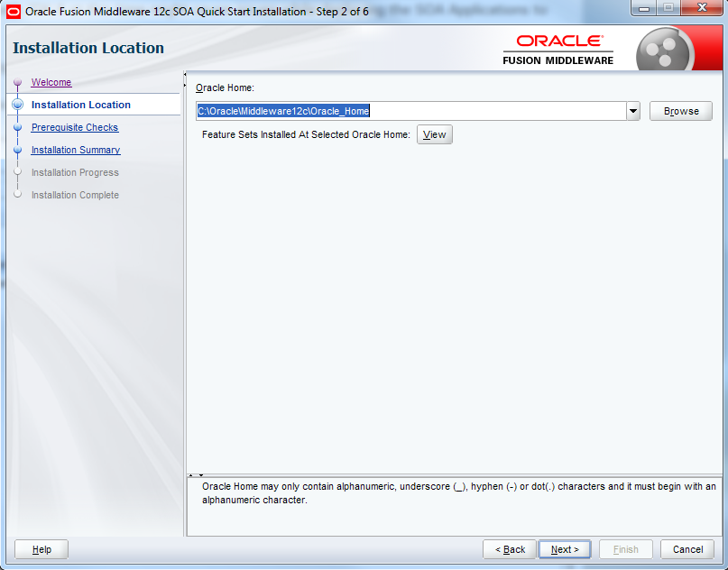Screen dimensions: 728x570
Task: Proceed with the Next button
Action: (x=565, y=549)
